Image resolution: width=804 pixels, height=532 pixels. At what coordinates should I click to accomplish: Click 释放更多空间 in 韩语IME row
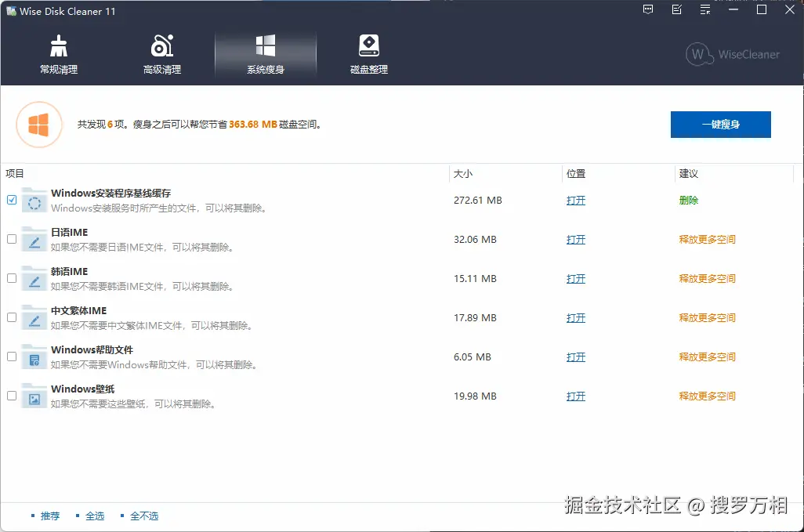tap(707, 279)
